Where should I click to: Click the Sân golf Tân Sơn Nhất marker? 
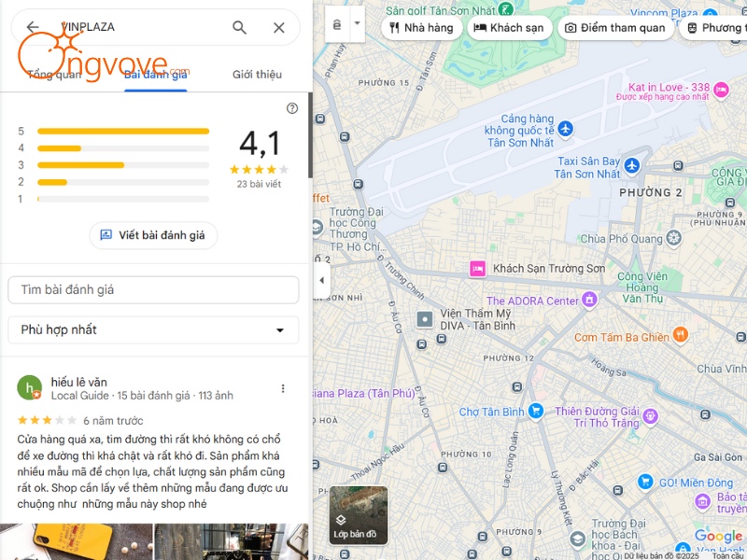[506, 8]
